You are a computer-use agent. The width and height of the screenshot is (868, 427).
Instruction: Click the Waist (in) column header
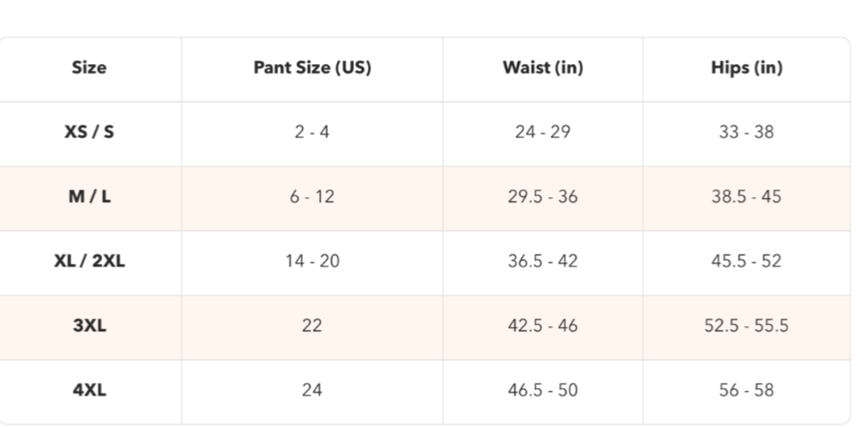(x=543, y=67)
